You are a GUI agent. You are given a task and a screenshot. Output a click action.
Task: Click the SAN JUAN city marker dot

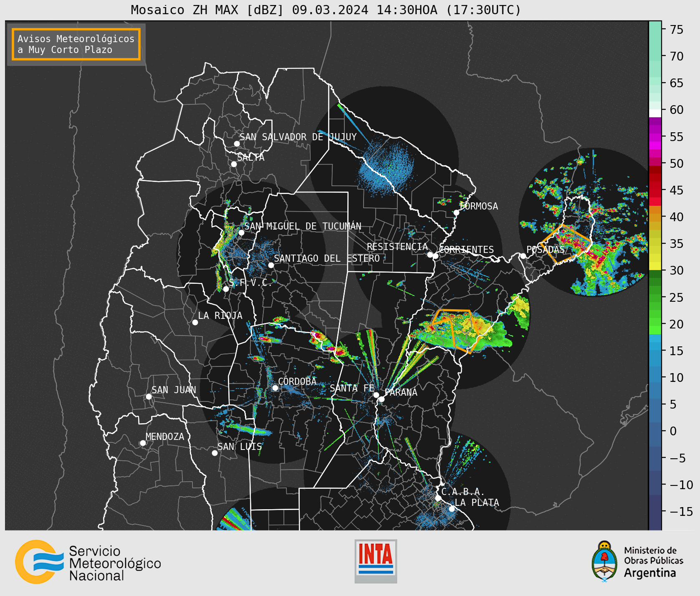pos(149,396)
